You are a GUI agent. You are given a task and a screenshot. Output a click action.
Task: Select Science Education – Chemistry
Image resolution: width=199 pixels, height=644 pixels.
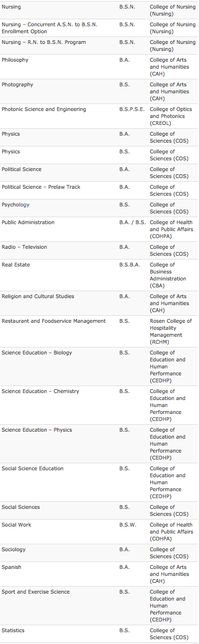[x=40, y=391]
